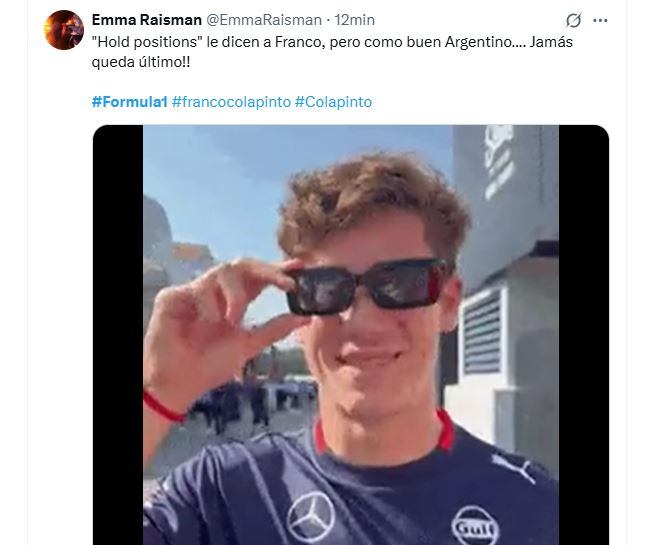This screenshot has height=545, width=652.
Task: Open the three-dot more options menu
Action: click(x=600, y=20)
